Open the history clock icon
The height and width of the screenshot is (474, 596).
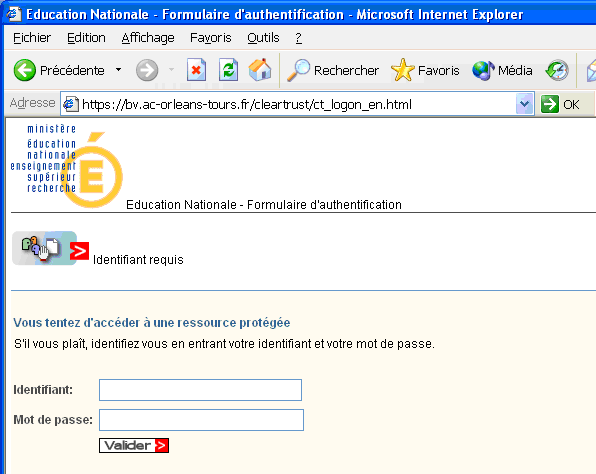557,70
